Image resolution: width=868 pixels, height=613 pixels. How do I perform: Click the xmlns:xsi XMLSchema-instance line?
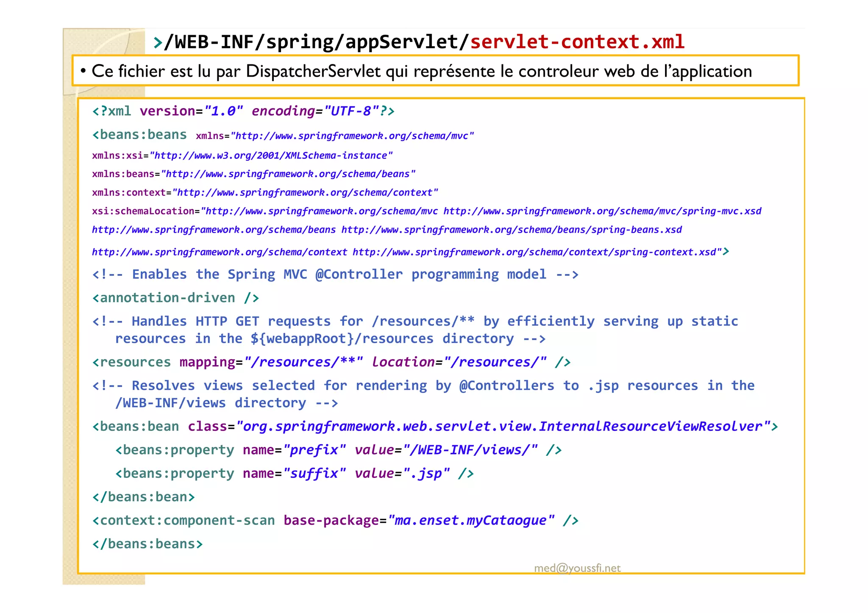pyautogui.click(x=242, y=155)
